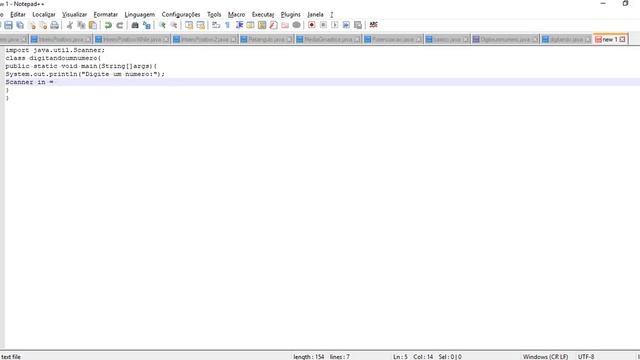Open the Tools menu

click(x=214, y=14)
